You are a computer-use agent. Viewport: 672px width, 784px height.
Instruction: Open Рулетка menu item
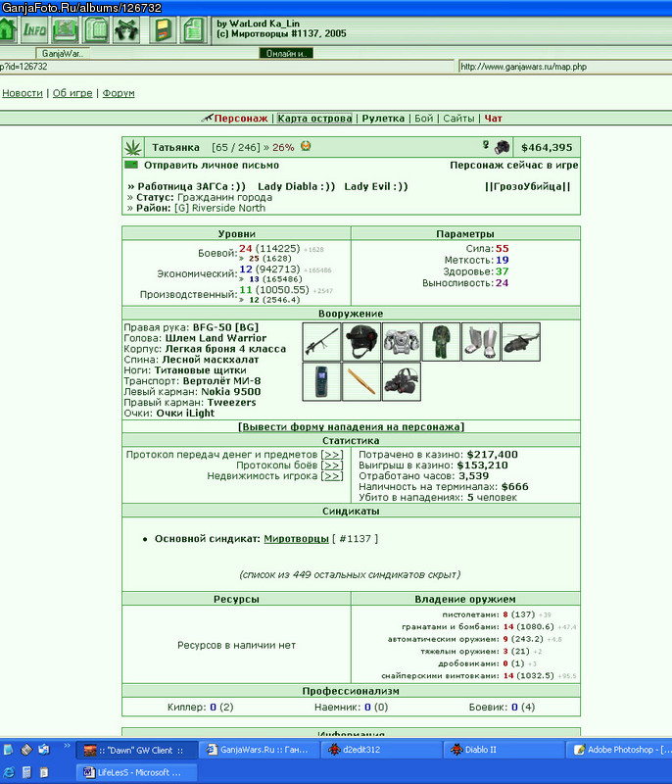[383, 119]
